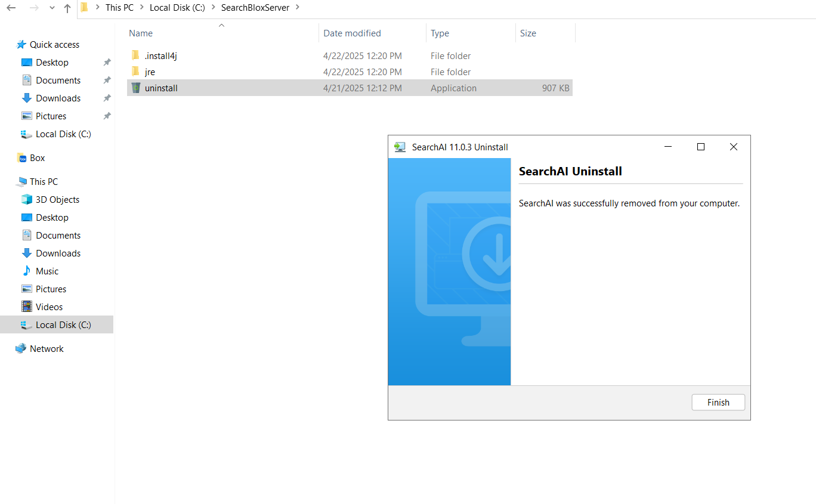The height and width of the screenshot is (504, 816).
Task: Open Downloads under Quick access
Action: [58, 98]
